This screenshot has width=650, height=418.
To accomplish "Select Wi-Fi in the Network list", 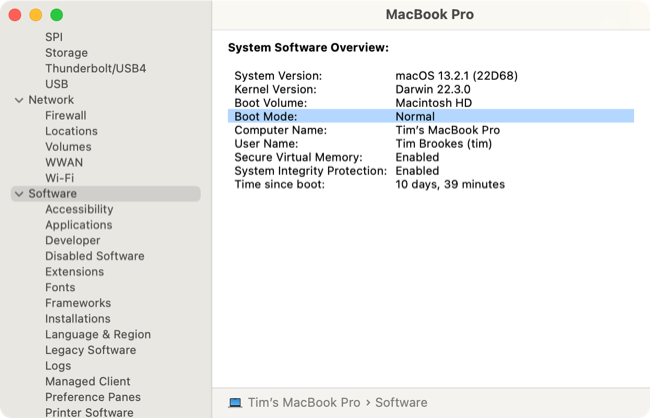I will pos(59,178).
